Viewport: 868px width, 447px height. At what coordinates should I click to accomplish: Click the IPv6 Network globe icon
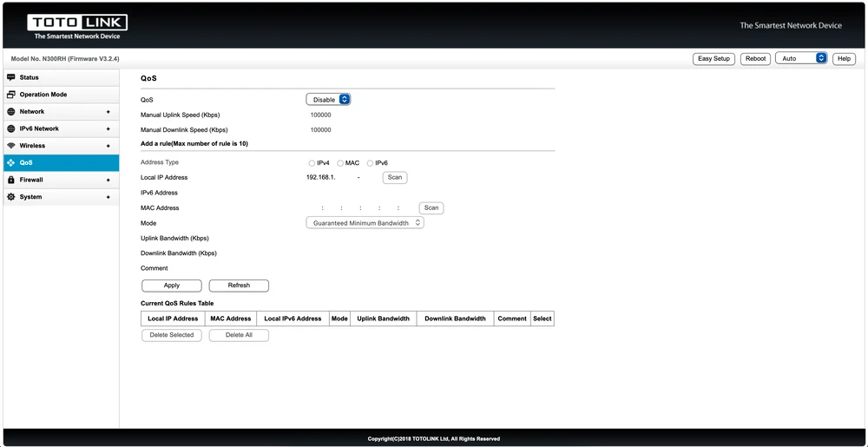[11, 128]
